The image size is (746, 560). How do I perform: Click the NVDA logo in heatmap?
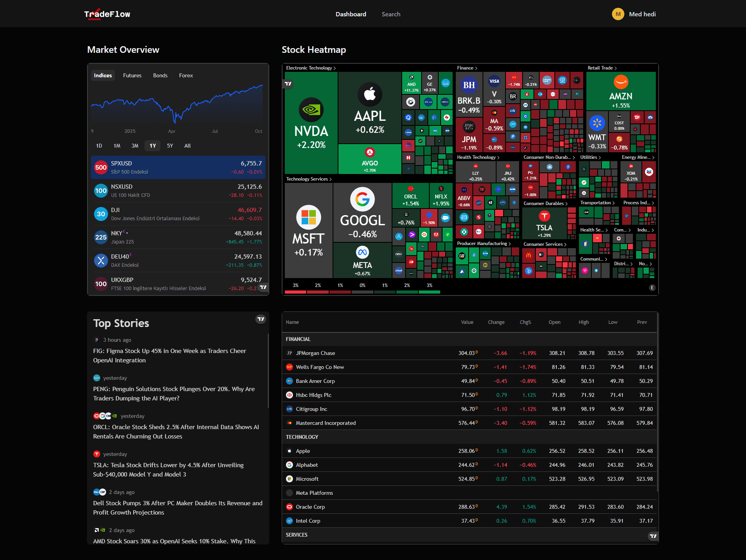coord(311,110)
